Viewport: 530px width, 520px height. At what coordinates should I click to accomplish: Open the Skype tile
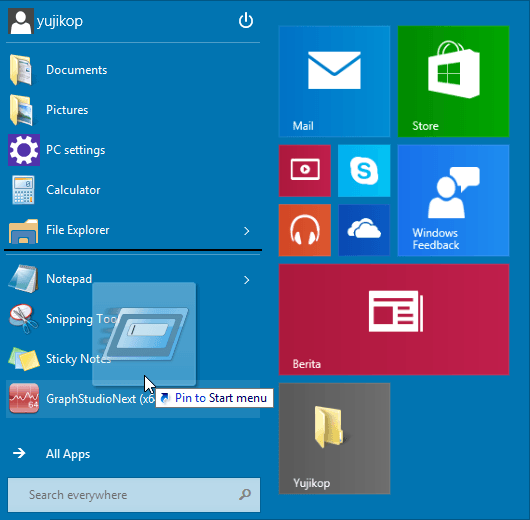(364, 171)
